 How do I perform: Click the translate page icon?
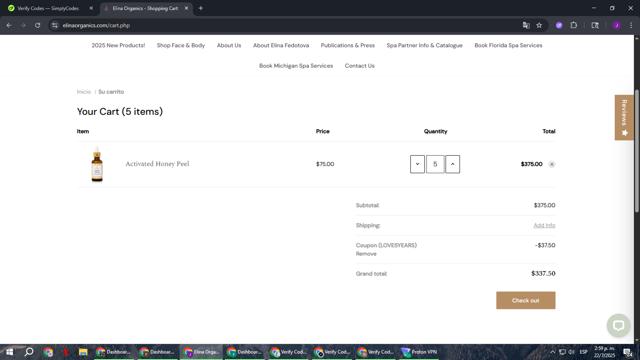[x=526, y=25]
